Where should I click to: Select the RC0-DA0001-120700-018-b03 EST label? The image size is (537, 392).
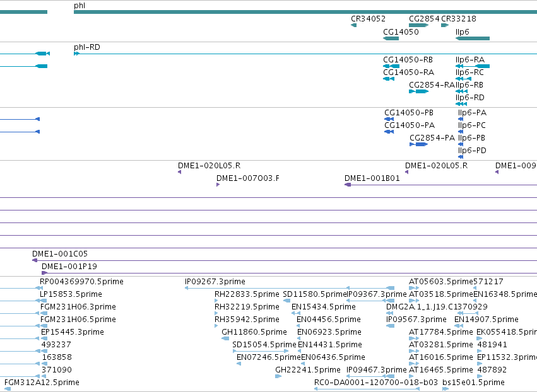click(x=376, y=383)
